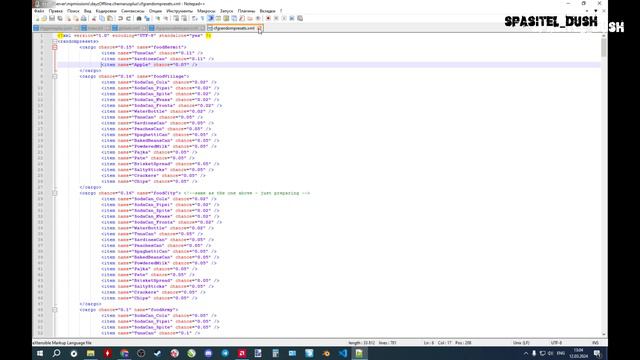The width and height of the screenshot is (640, 360).
Task: Open the Плагины menu
Action: 247,11
